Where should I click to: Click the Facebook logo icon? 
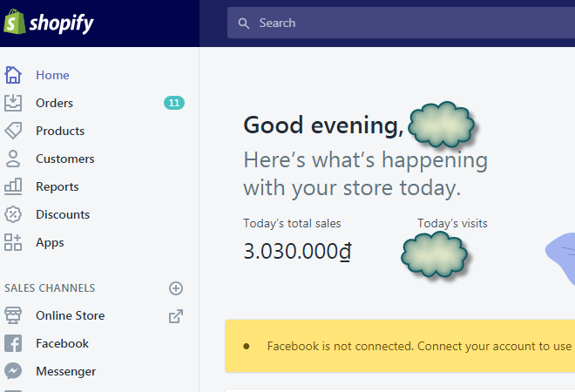pyautogui.click(x=13, y=343)
